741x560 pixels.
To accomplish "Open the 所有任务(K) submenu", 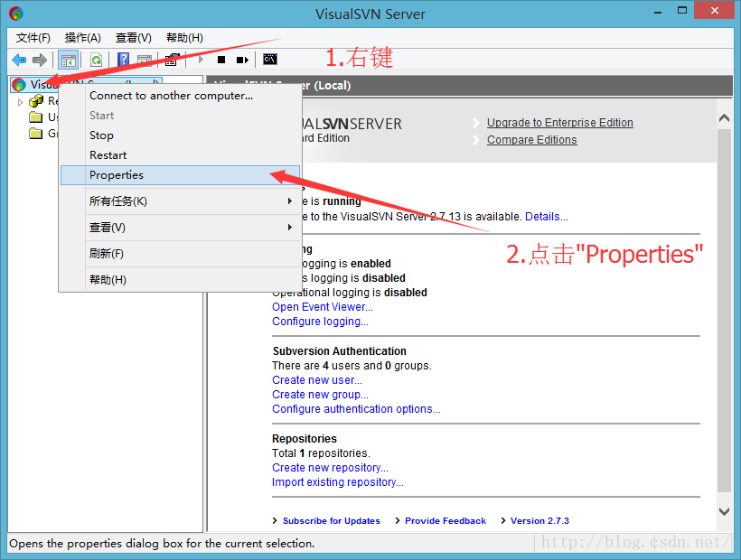I will 181,201.
